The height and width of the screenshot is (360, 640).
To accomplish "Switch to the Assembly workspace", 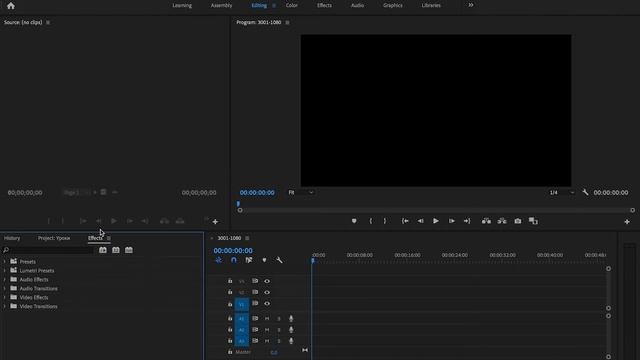I will coord(222,5).
